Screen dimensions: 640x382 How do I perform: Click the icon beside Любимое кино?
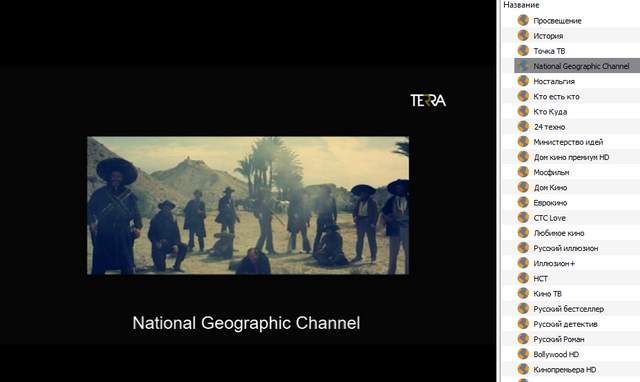click(x=523, y=232)
